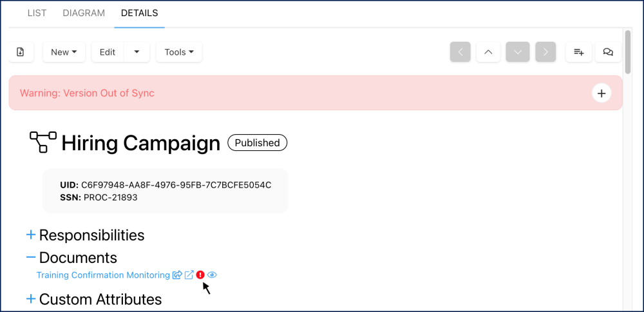
Task: Open the New dropdown menu
Action: [x=64, y=52]
